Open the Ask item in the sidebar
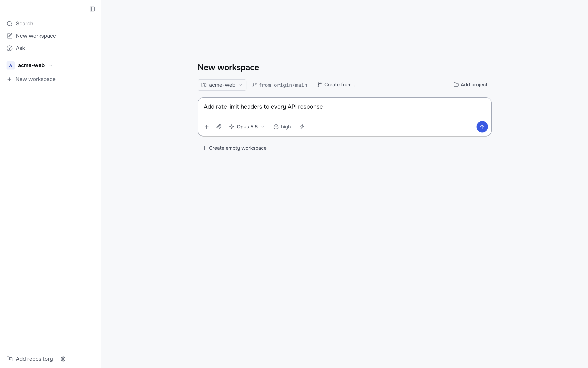The width and height of the screenshot is (588, 368). [x=50, y=48]
